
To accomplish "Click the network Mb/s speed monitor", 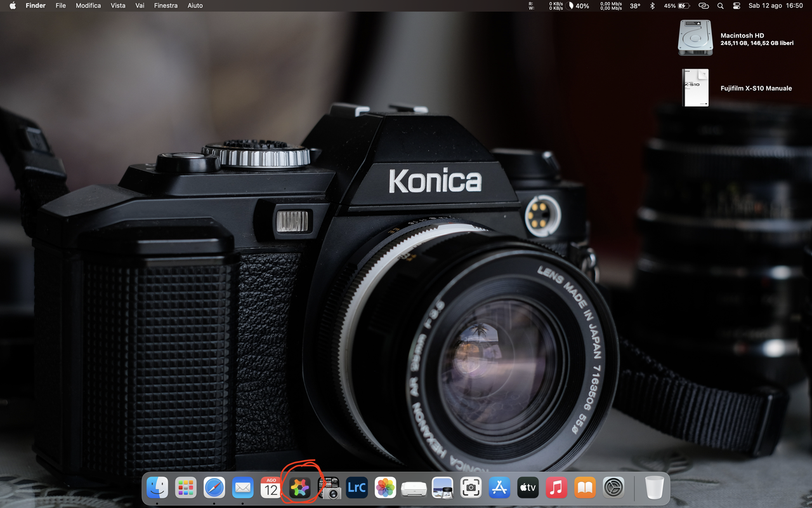I will (611, 6).
